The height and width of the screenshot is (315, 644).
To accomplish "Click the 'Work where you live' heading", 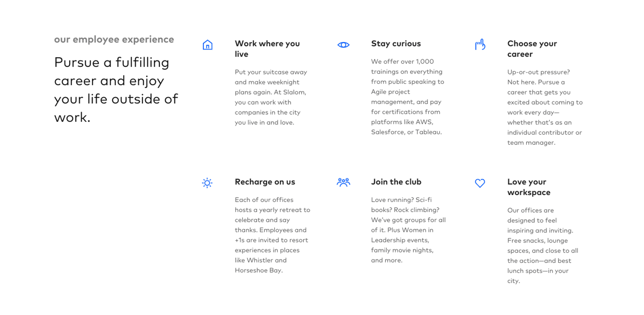I will 267,49.
